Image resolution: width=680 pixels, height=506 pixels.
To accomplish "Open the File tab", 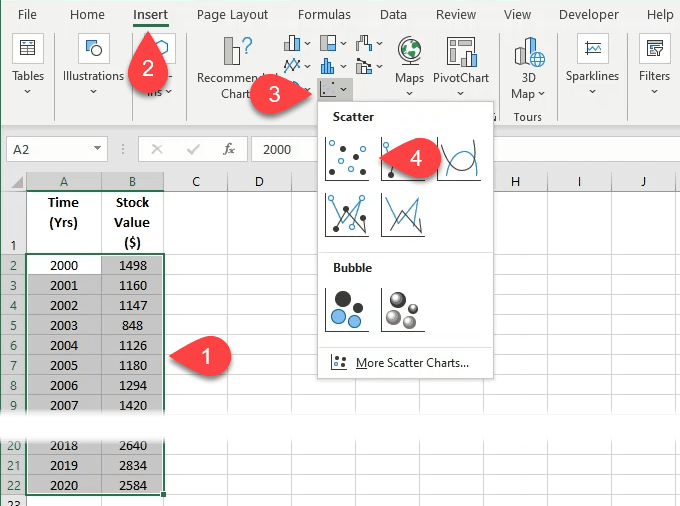I will [x=27, y=15].
